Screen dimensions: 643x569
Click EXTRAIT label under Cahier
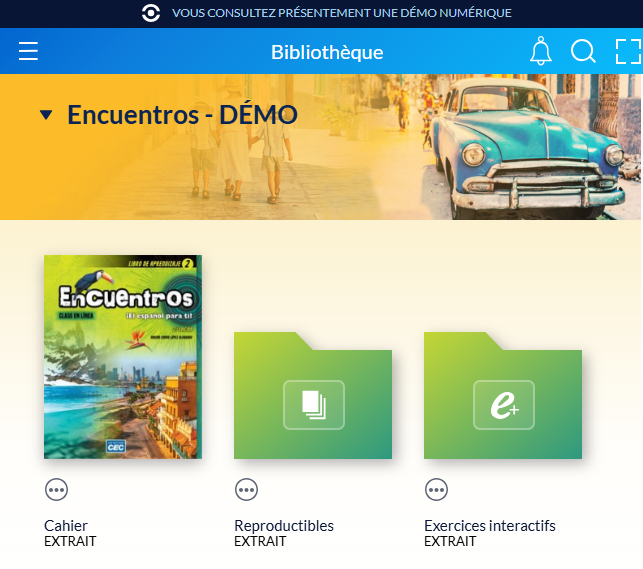click(70, 541)
